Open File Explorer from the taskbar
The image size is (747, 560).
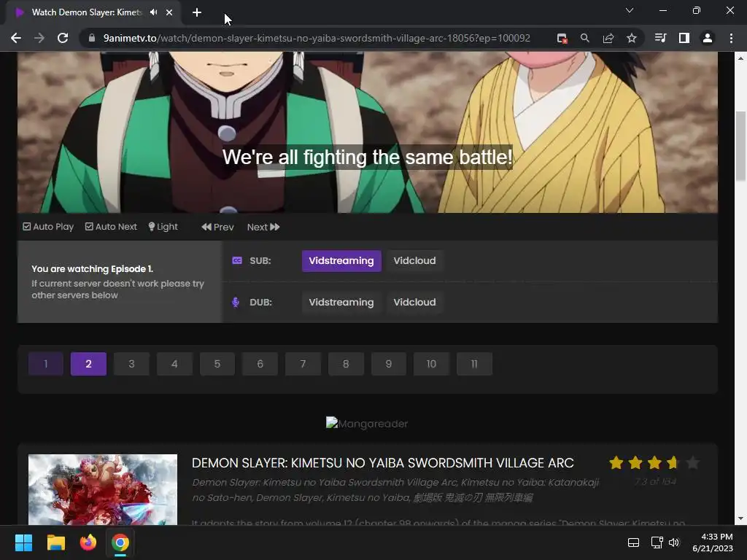coord(55,542)
